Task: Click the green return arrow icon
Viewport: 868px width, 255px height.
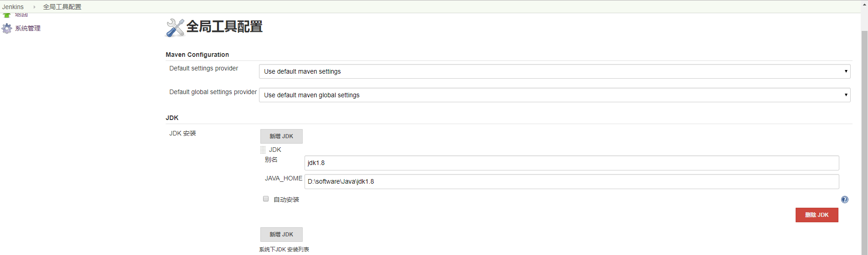Action: tap(7, 15)
